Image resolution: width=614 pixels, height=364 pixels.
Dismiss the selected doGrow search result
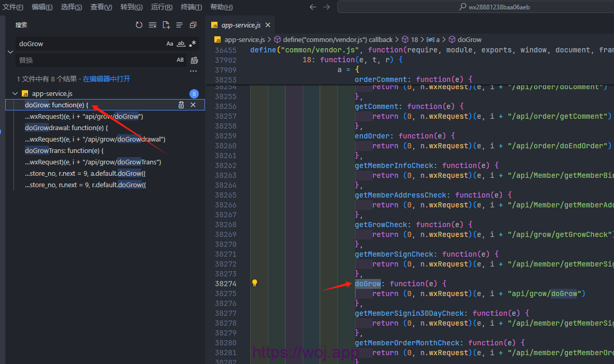[x=193, y=105]
